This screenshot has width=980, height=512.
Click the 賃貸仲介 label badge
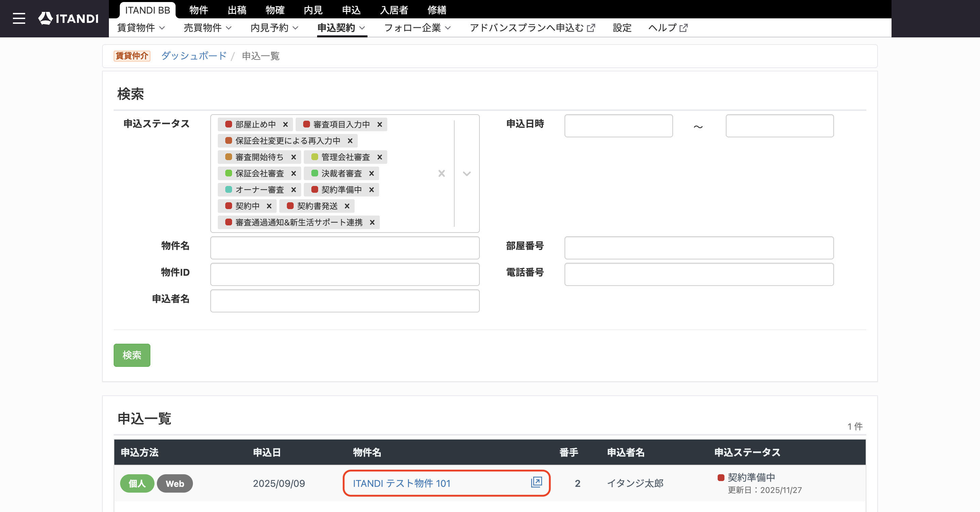pyautogui.click(x=132, y=56)
